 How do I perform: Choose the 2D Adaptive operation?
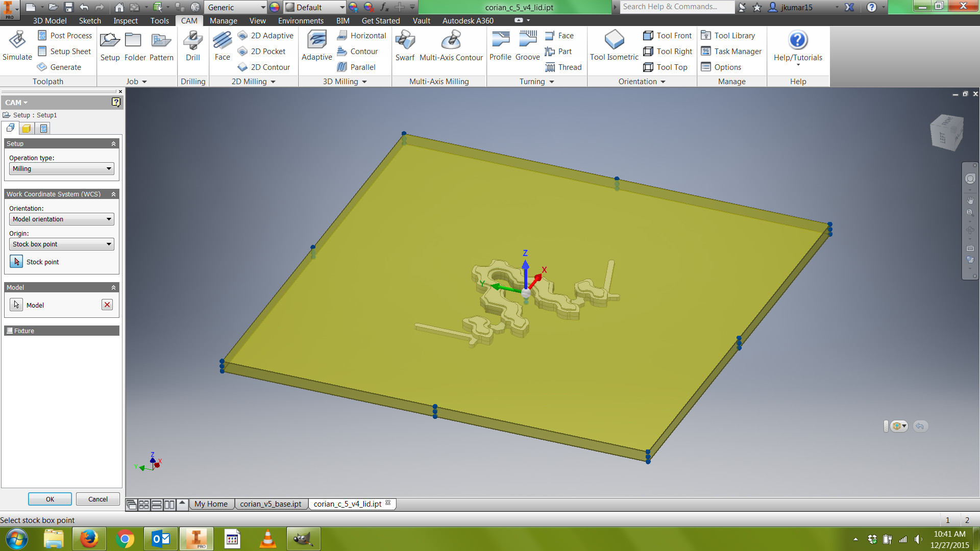point(266,36)
